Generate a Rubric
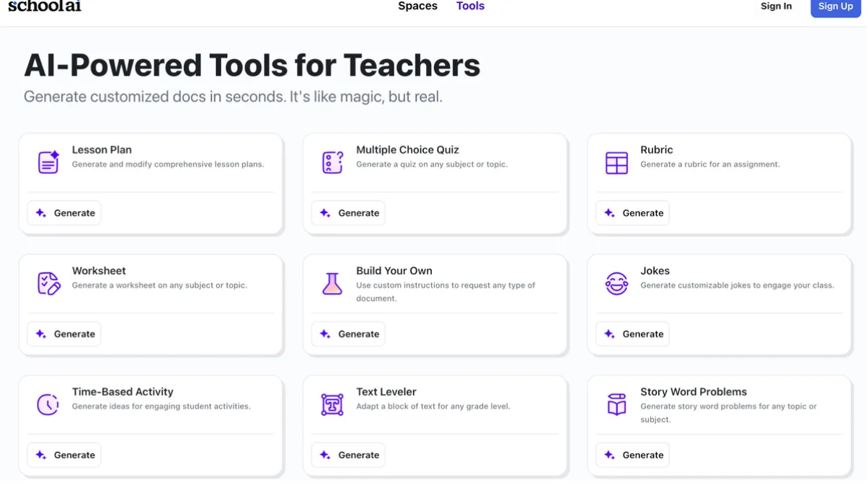This screenshot has width=868, height=490. click(x=632, y=213)
